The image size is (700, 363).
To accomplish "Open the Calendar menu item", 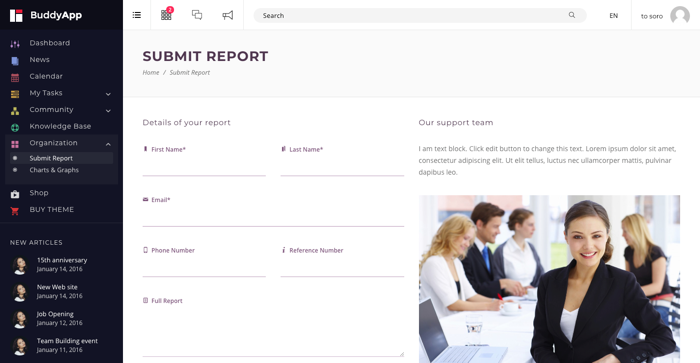I will [x=46, y=76].
